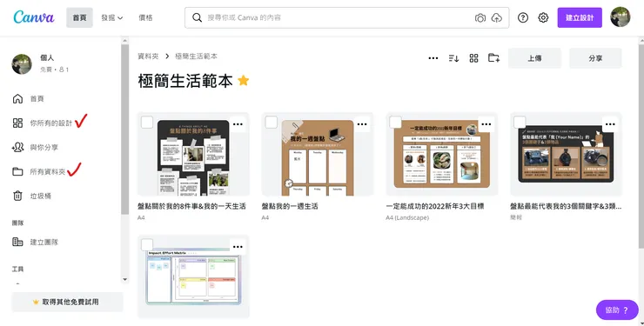
Task: Click title 盤點我的一週生活
Action: 290,206
